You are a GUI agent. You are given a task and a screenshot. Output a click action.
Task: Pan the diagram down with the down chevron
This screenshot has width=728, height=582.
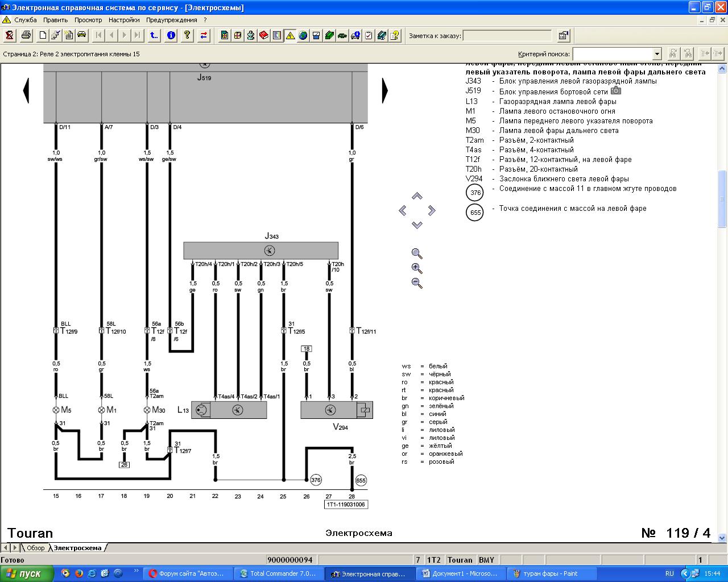click(417, 225)
